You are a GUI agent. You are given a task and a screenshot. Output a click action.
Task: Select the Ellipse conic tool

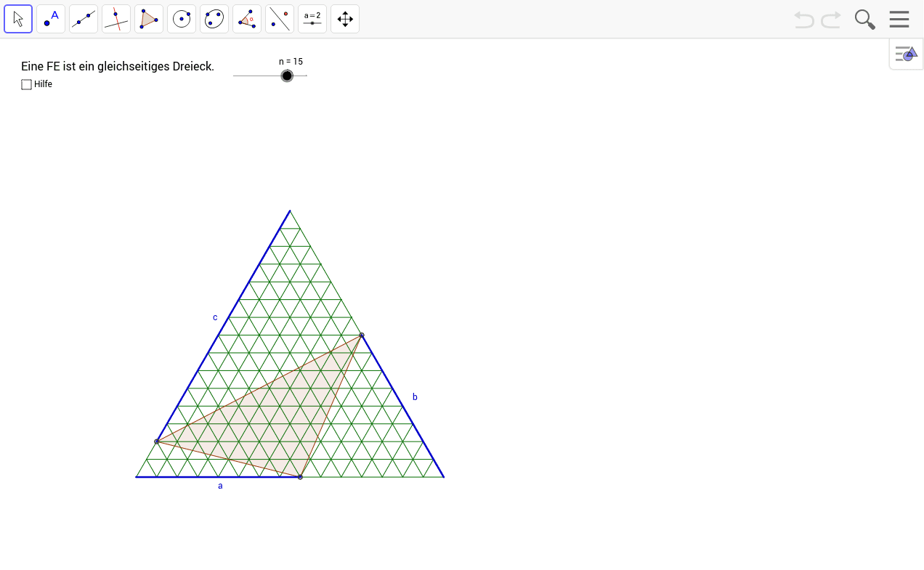point(214,19)
